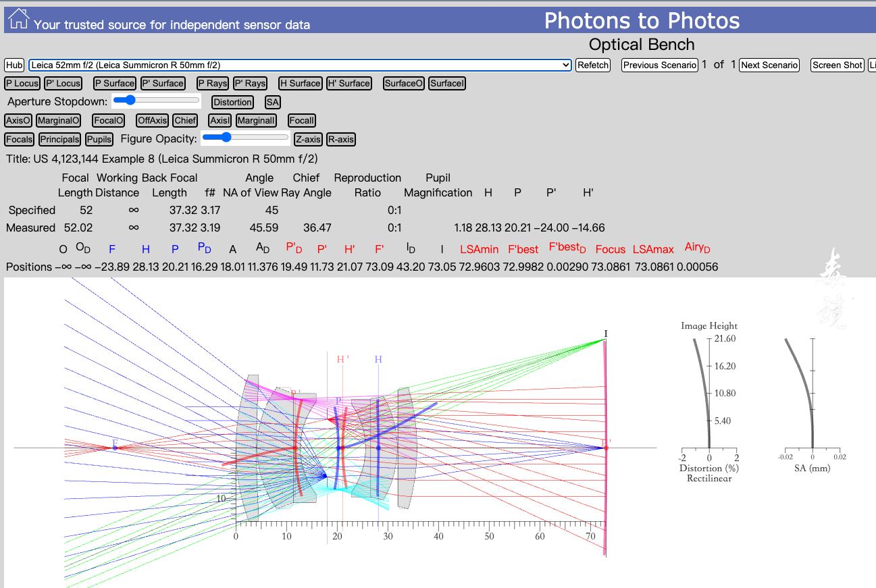The height and width of the screenshot is (588, 876).
Task: Advance to Next Scenario
Action: (769, 65)
